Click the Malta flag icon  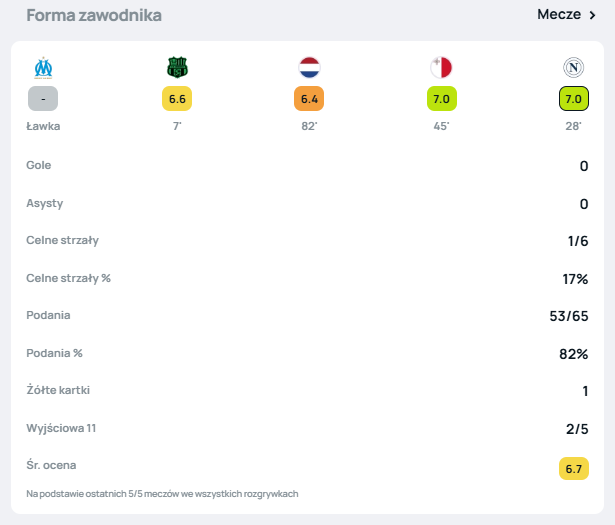point(441,68)
